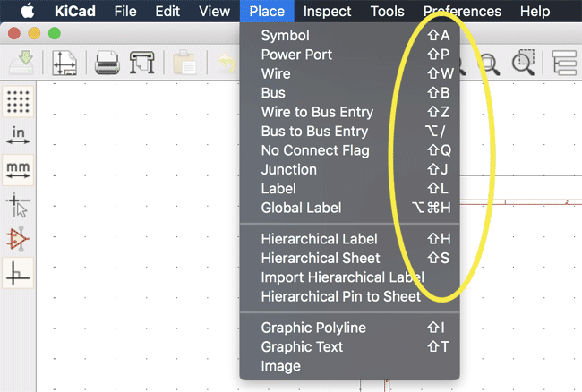
Task: Choose Wire to Bus Entry
Action: [x=349, y=112]
